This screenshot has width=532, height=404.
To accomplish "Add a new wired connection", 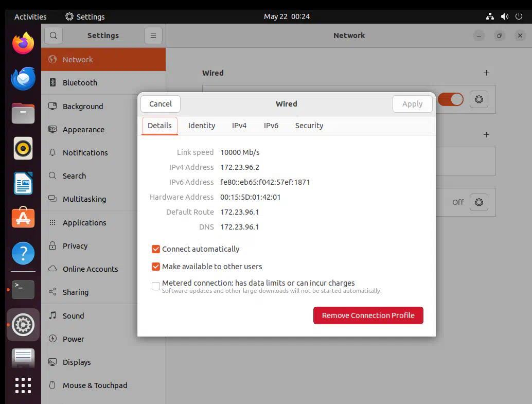I will pos(486,73).
